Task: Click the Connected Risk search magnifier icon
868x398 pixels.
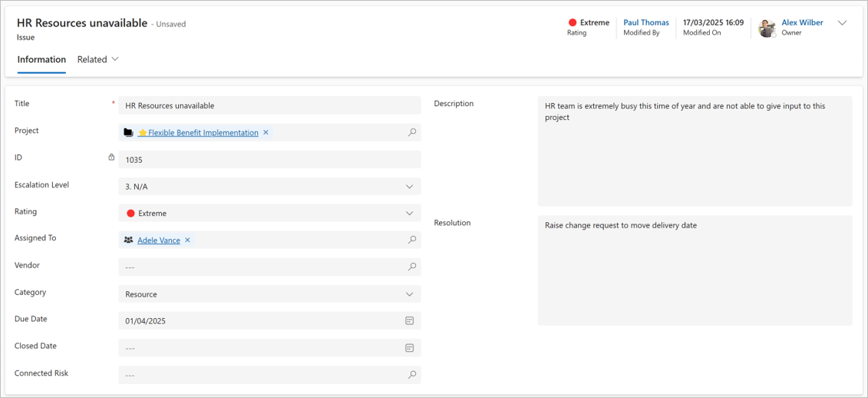Action: pos(412,375)
